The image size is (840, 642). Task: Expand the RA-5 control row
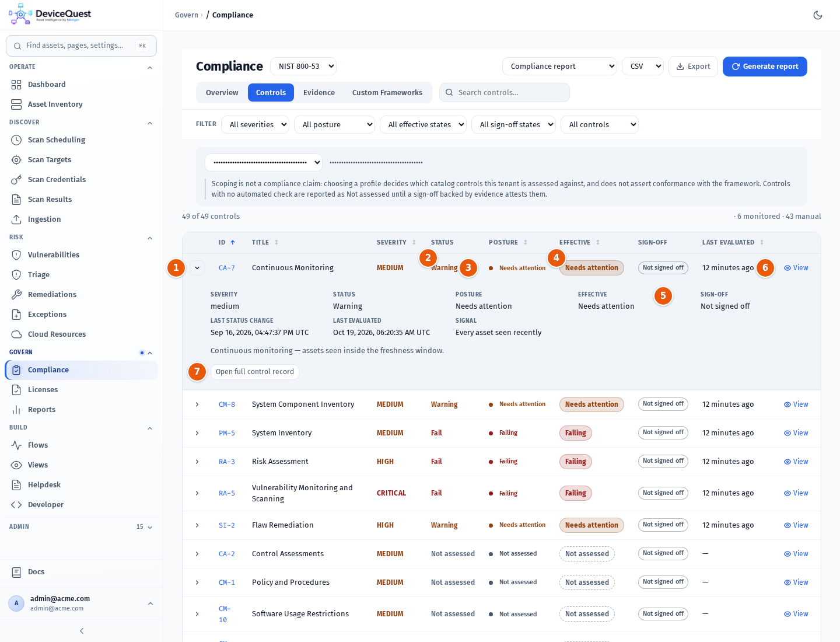pos(197,493)
